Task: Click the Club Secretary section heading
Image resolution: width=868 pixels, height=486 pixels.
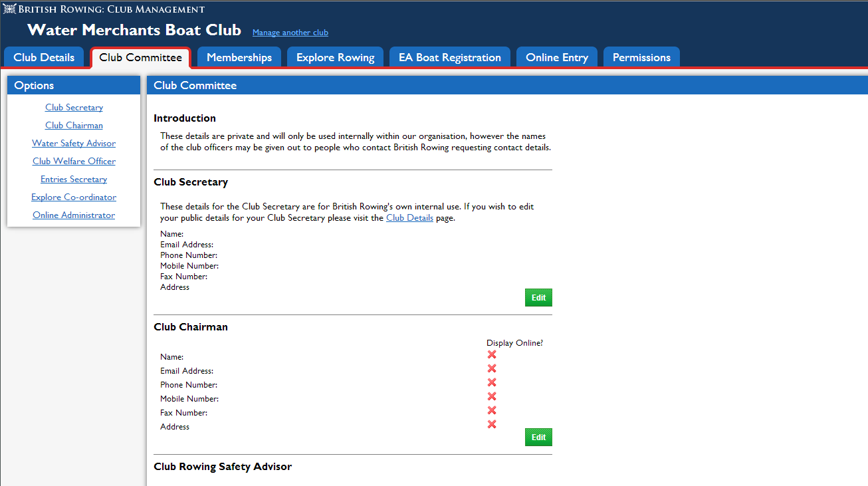Action: tap(191, 182)
